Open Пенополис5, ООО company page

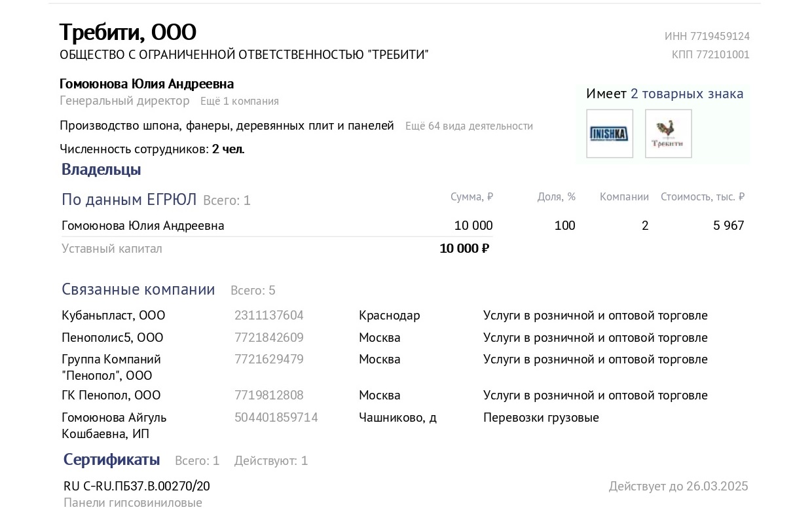pyautogui.click(x=113, y=337)
